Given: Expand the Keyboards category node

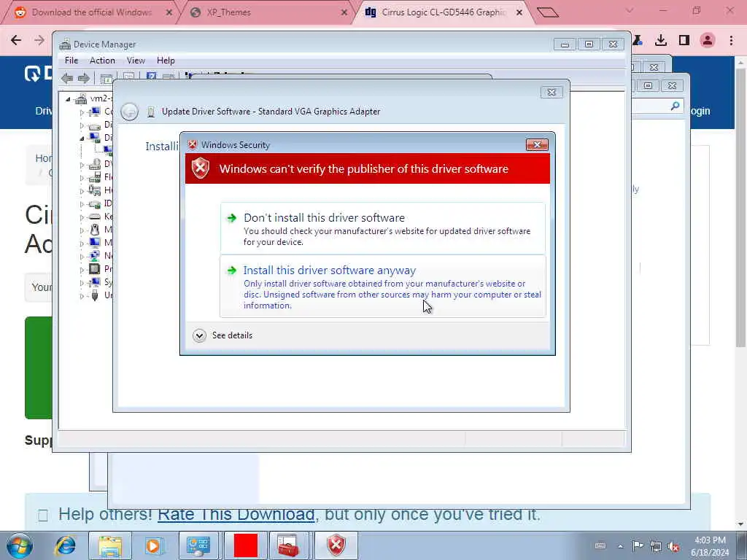Looking at the screenshot, I should (82, 217).
